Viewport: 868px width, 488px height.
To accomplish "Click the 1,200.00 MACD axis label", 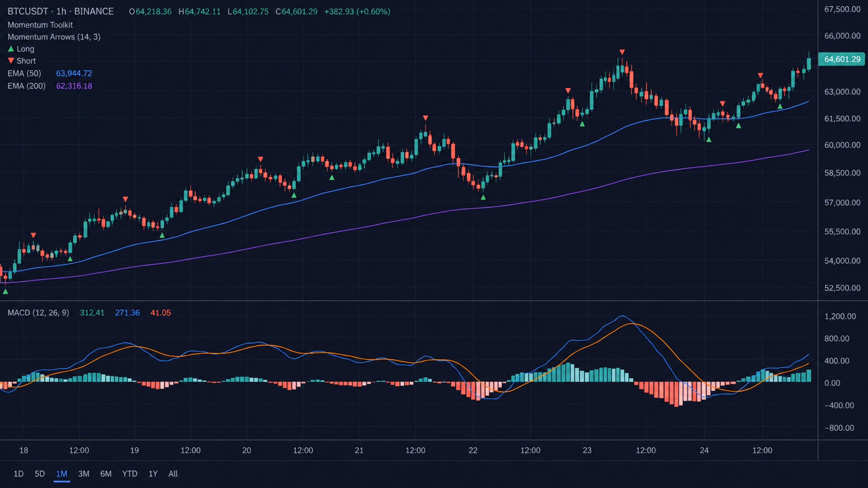I will tap(840, 316).
